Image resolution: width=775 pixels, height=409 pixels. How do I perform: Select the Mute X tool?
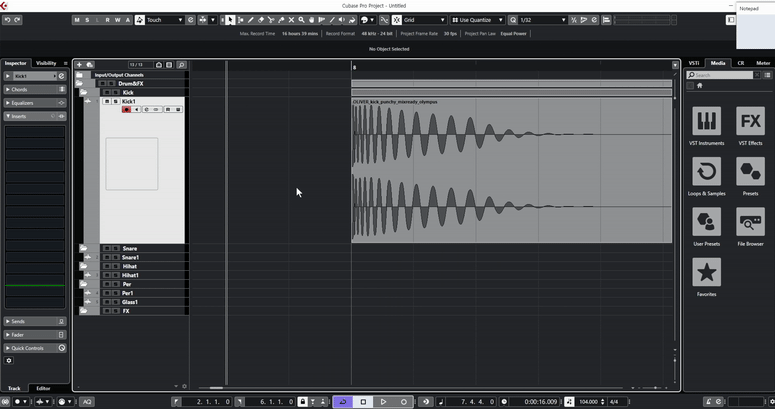pyautogui.click(x=291, y=20)
